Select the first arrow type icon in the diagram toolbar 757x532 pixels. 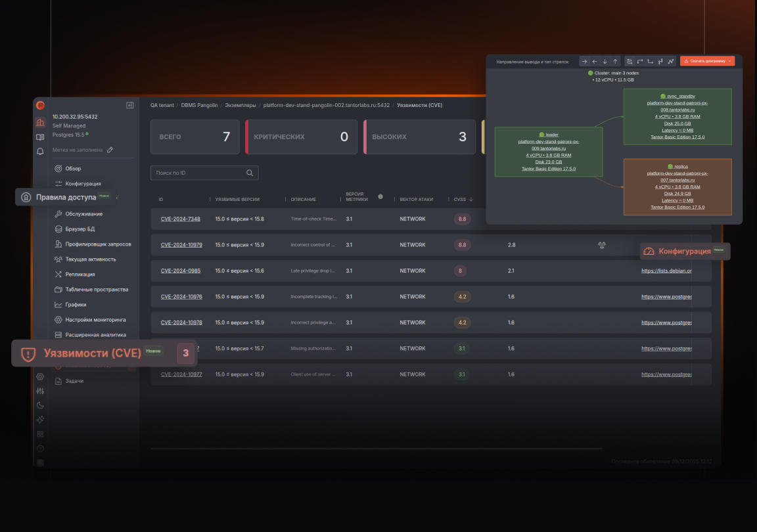(630, 61)
